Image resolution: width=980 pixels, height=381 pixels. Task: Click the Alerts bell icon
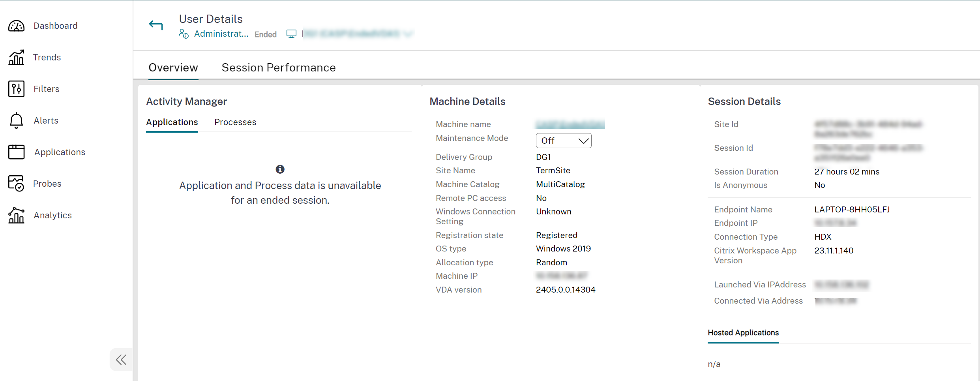(x=16, y=120)
